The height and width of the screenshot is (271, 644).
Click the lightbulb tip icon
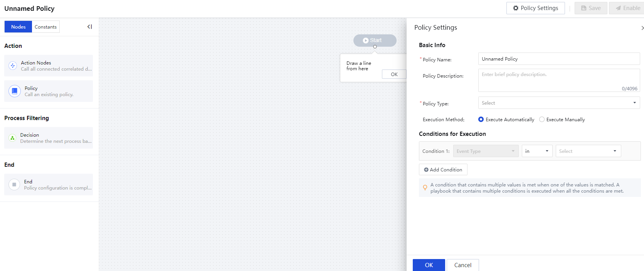(x=425, y=188)
